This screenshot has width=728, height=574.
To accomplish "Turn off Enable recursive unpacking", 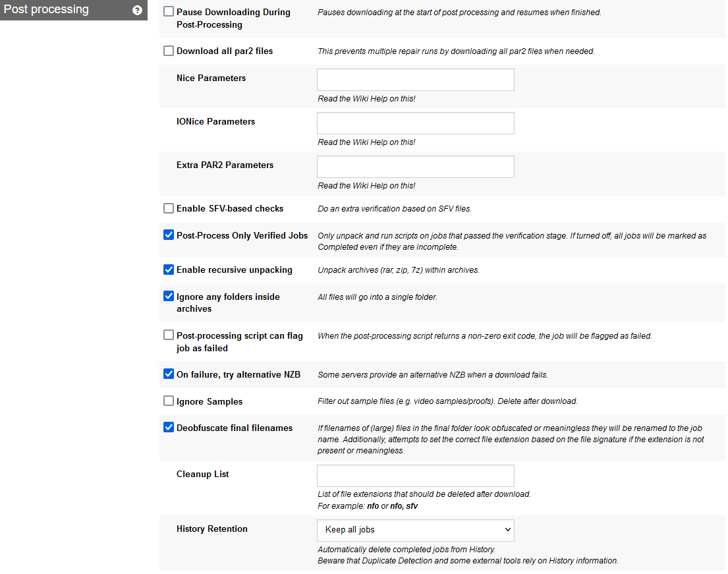I will (169, 269).
